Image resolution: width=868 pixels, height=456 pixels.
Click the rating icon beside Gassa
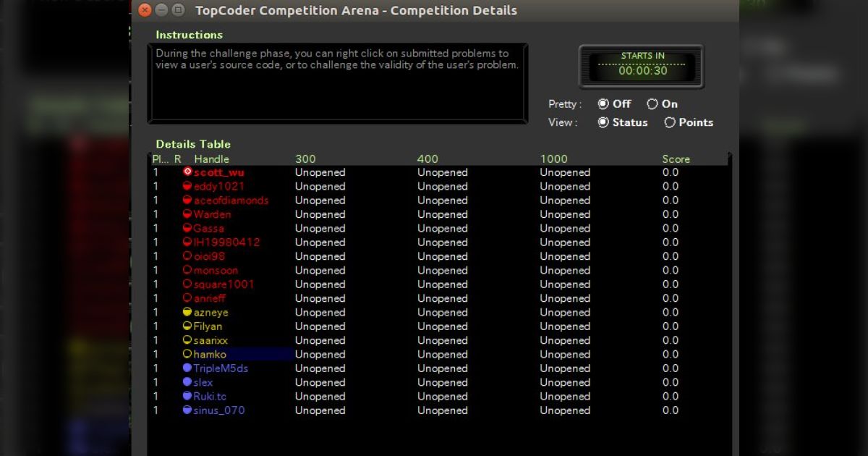[x=187, y=229]
